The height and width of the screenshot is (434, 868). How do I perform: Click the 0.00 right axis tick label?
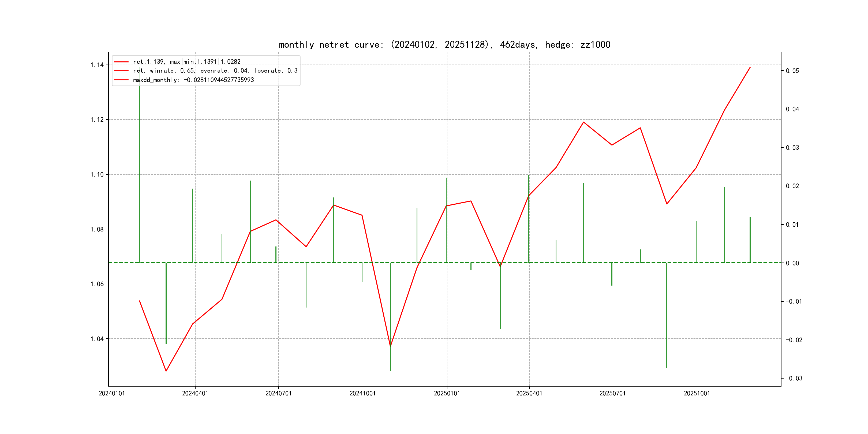tap(792, 263)
